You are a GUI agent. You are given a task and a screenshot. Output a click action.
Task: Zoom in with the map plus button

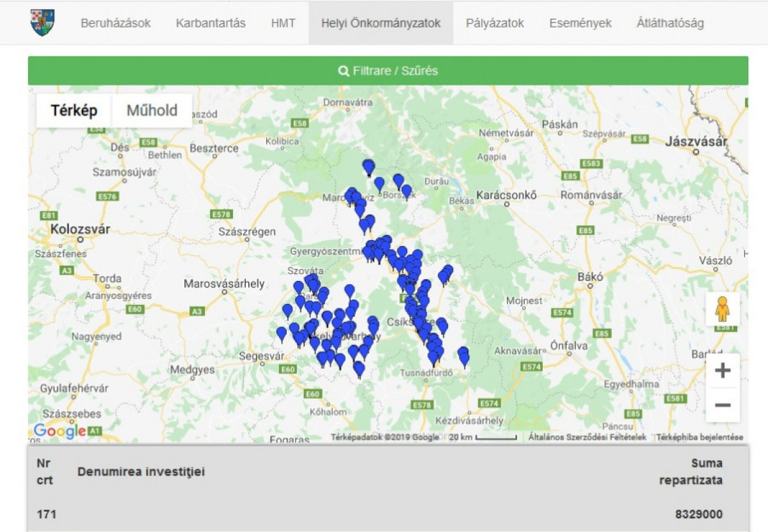(x=723, y=371)
